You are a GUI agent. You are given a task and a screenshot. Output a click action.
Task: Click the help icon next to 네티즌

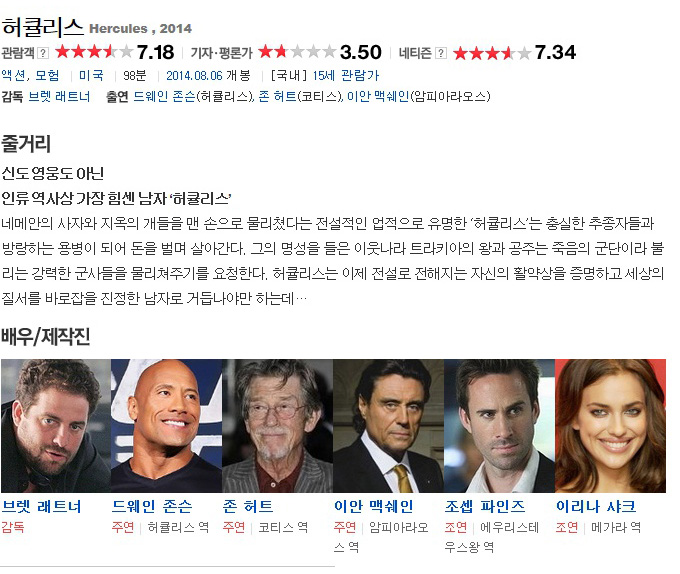tap(441, 53)
